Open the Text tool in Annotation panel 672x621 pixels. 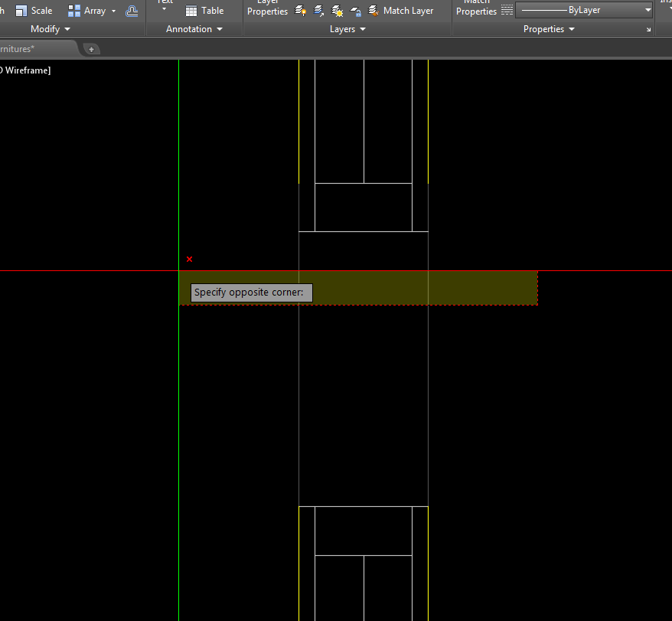coord(163,6)
